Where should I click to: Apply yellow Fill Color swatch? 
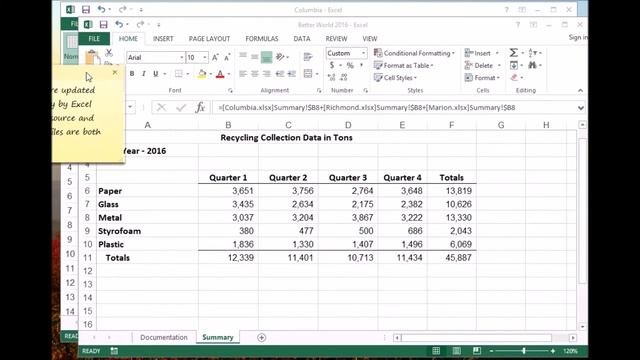point(202,74)
